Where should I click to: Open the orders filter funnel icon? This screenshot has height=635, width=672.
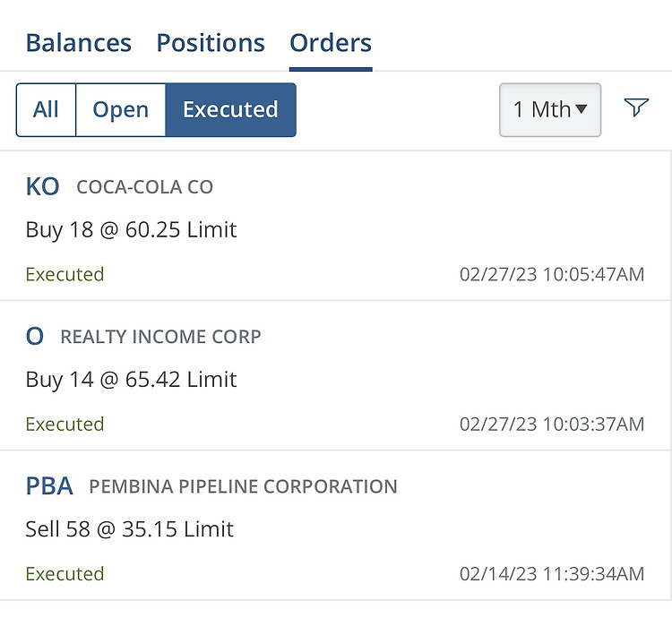(636, 107)
